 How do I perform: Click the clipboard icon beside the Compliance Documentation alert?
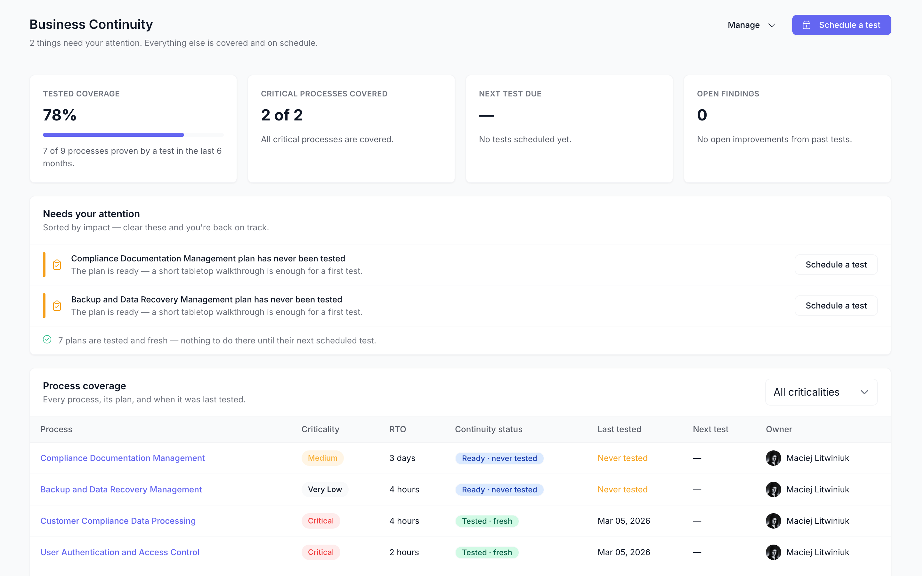click(x=57, y=265)
